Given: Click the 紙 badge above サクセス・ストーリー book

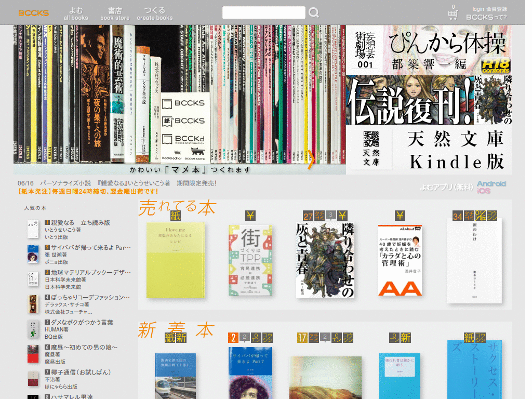Looking at the screenshot, I should pyautogui.click(x=469, y=338).
